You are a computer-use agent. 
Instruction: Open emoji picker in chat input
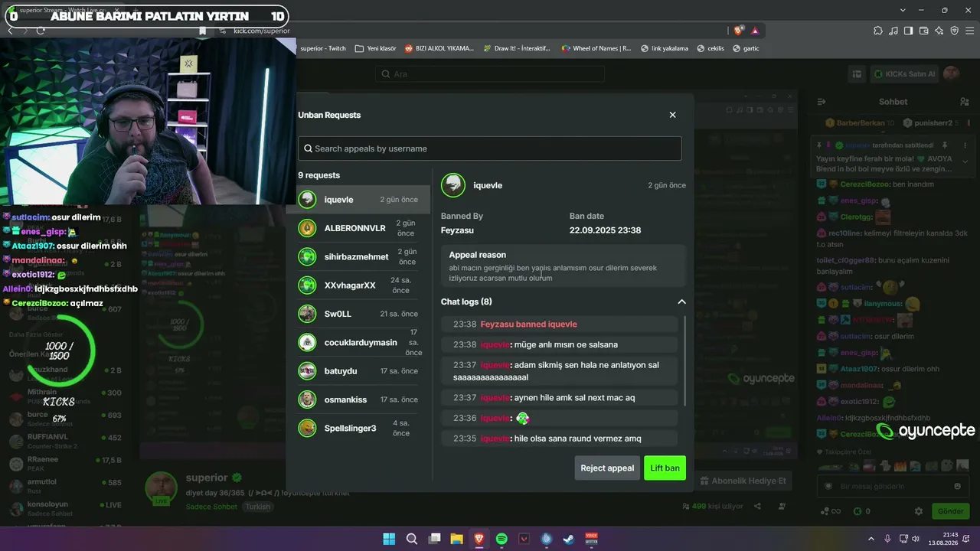(957, 486)
